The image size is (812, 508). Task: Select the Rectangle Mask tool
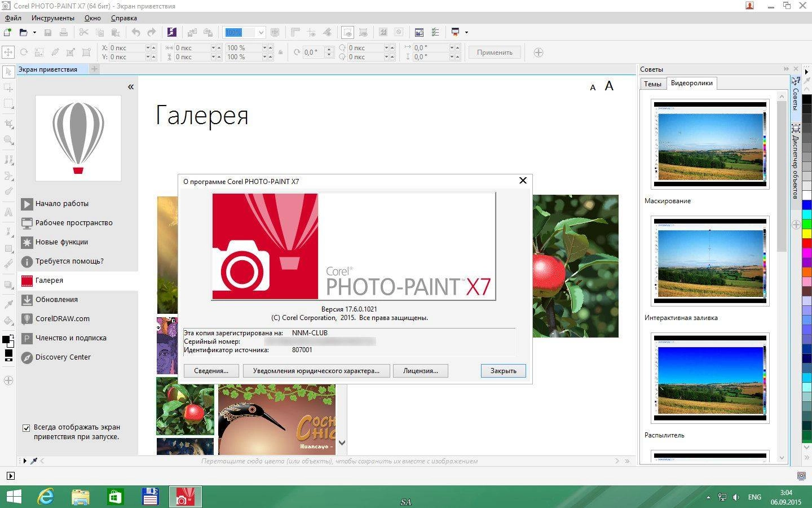click(x=8, y=104)
